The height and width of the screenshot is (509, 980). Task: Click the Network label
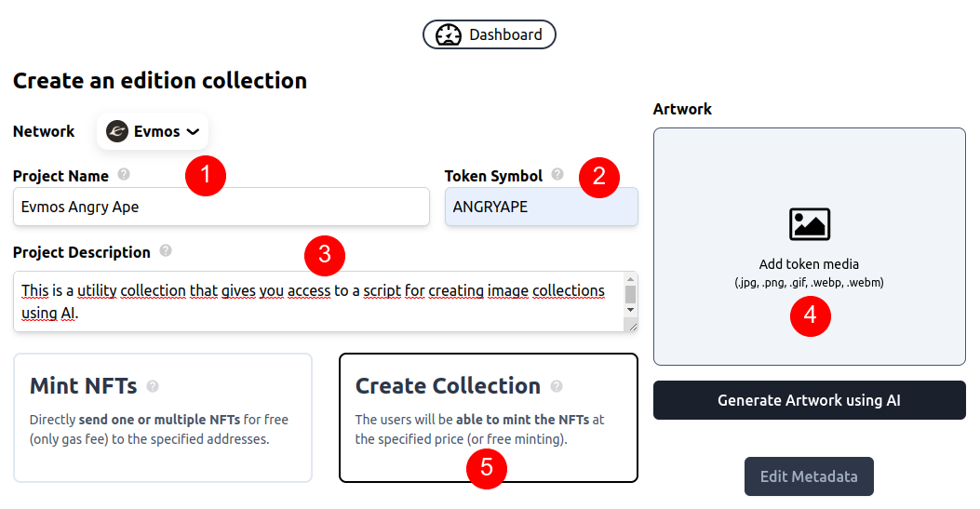[44, 132]
